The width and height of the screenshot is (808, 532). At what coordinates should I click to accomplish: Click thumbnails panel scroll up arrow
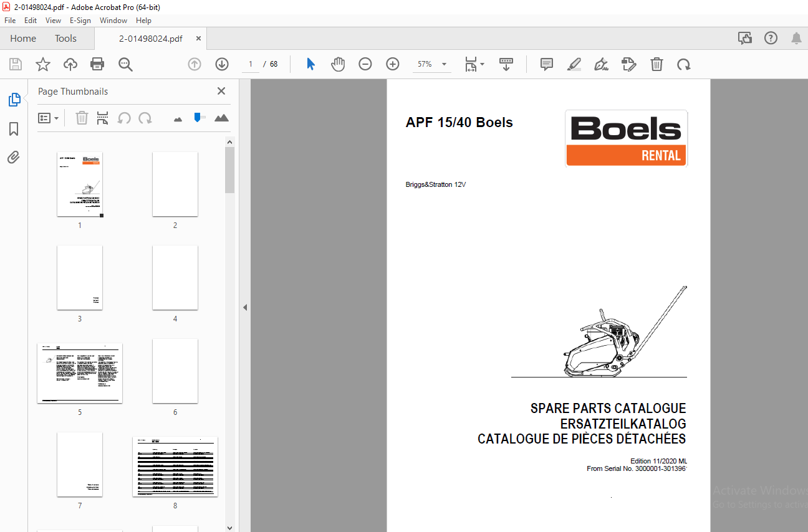pos(230,142)
